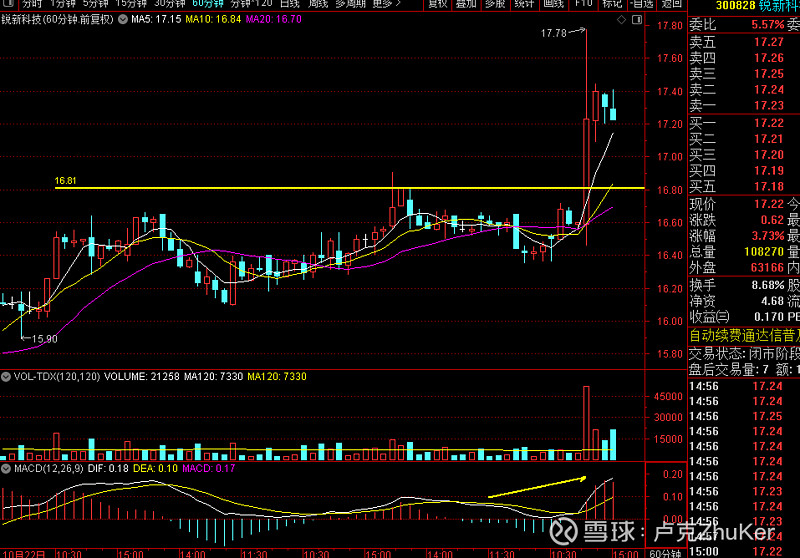
Task: Select the yellow horizontal line at 16.81
Action: tap(349, 188)
